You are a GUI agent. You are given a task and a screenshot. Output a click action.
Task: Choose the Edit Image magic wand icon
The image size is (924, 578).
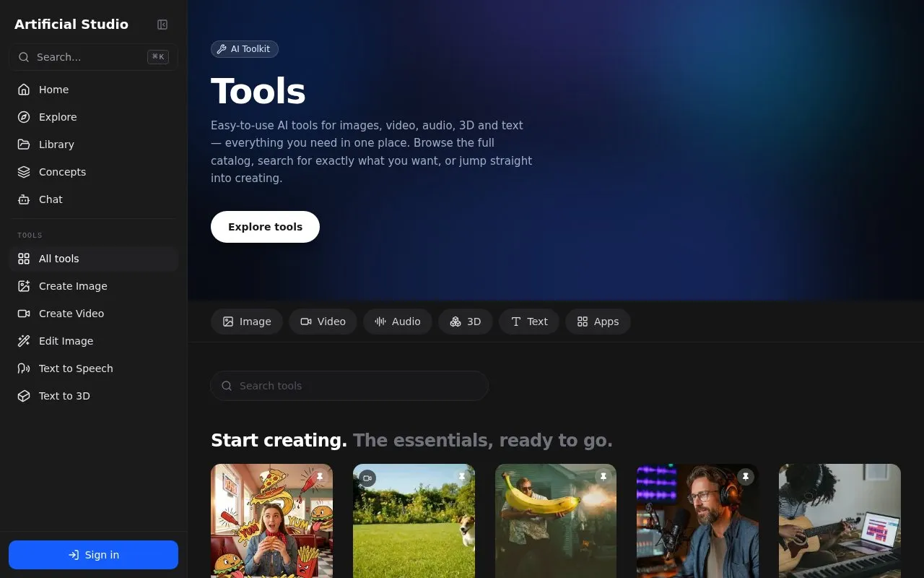(x=24, y=341)
